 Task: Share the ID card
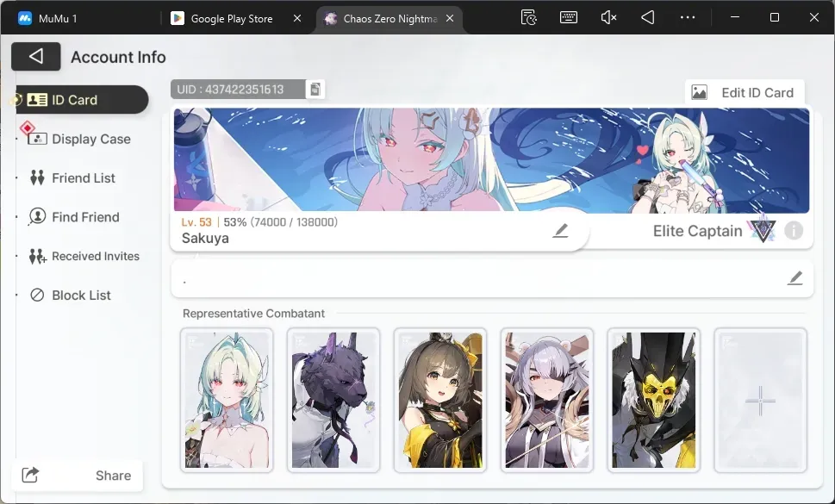[x=78, y=476]
